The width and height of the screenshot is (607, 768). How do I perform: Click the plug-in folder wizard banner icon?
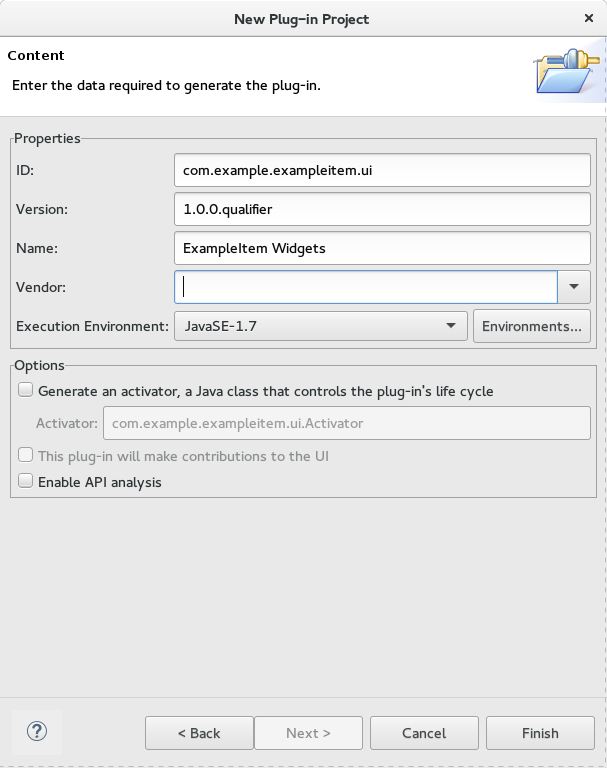pyautogui.click(x=568, y=71)
